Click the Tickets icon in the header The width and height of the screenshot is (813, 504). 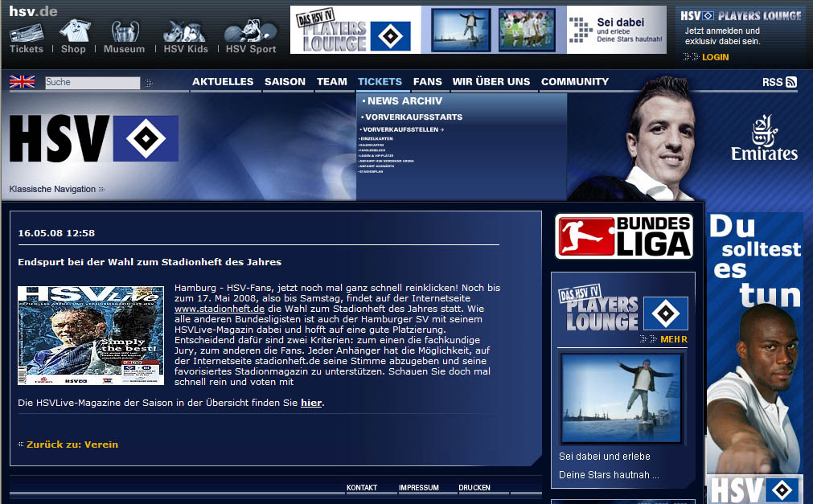tap(27, 34)
